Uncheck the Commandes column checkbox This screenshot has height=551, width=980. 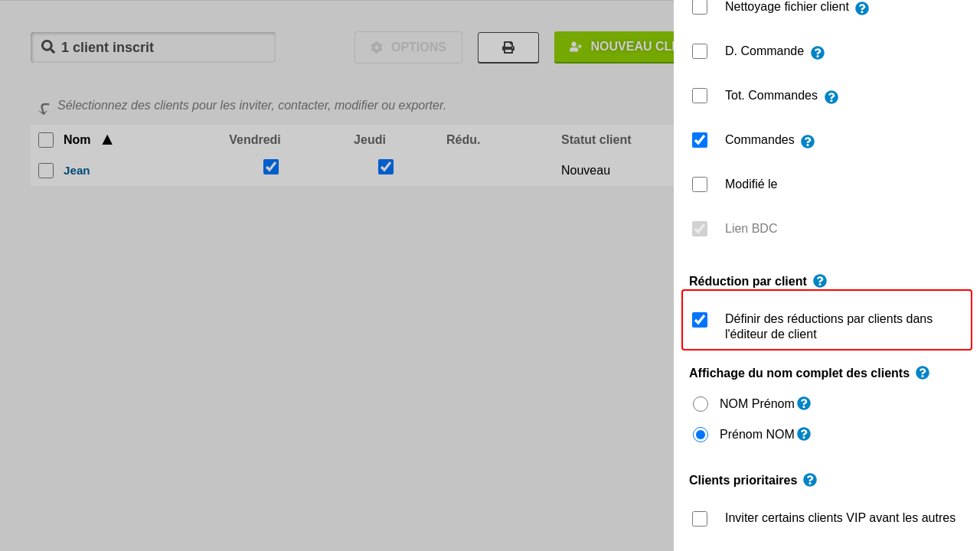[700, 140]
